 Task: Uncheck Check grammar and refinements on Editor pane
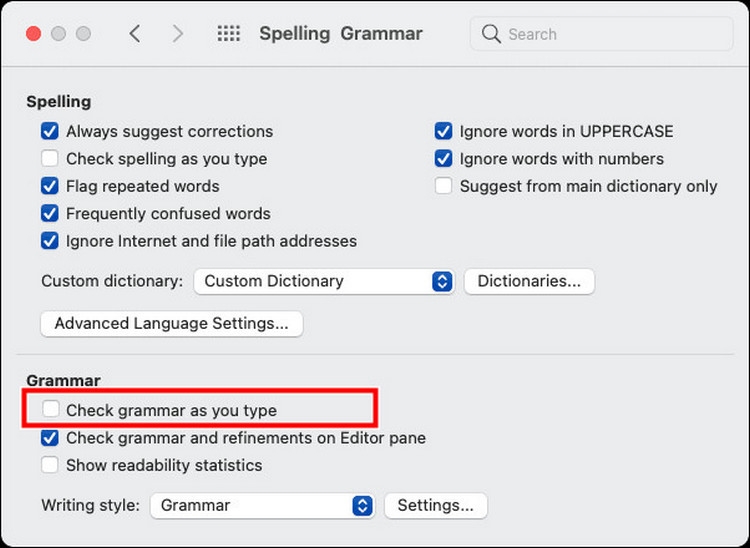pos(50,438)
